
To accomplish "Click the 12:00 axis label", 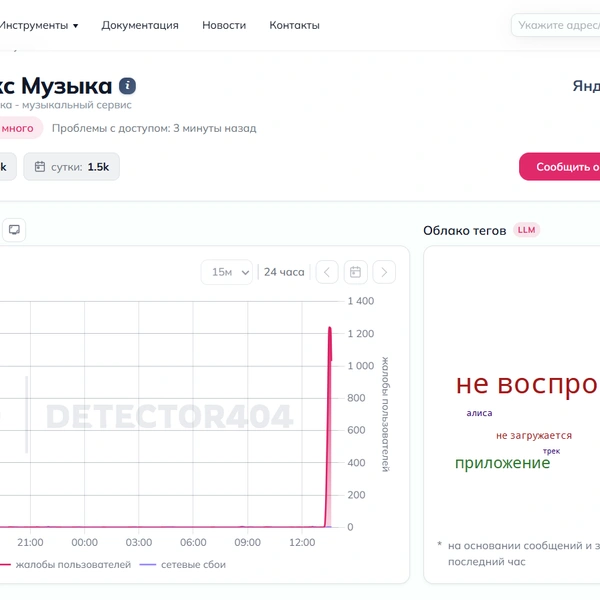I will 302,542.
